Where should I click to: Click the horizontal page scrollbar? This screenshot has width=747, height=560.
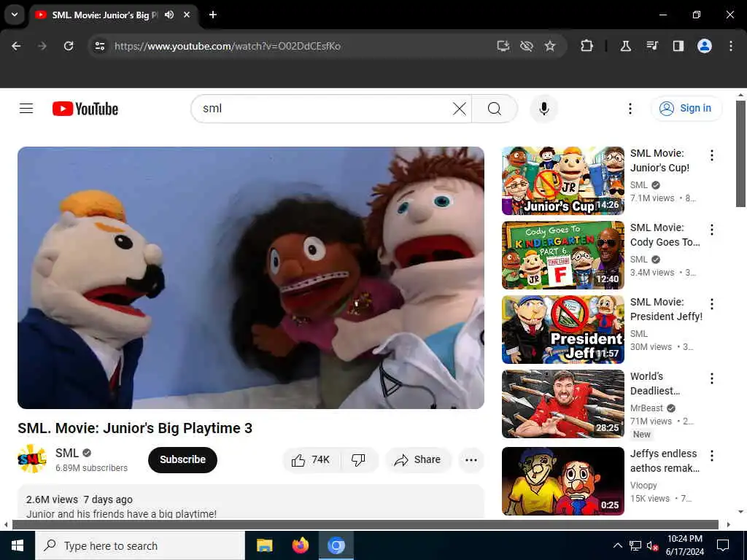tap(365, 525)
